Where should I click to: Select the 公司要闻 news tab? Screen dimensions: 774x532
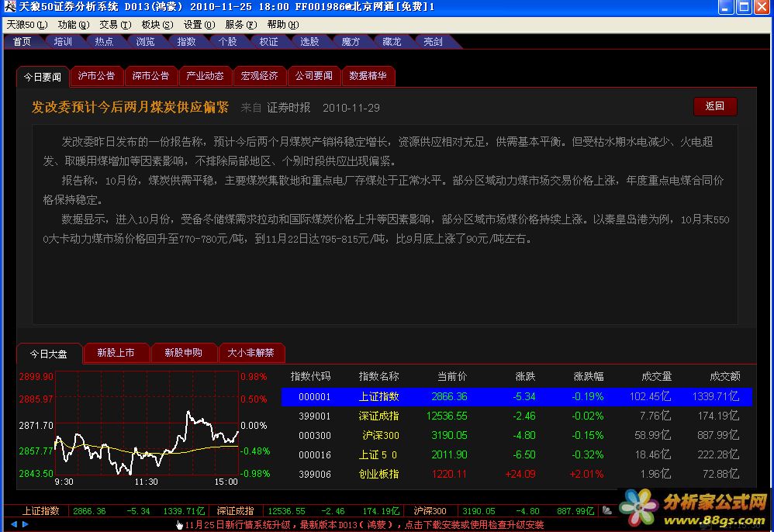(x=313, y=76)
